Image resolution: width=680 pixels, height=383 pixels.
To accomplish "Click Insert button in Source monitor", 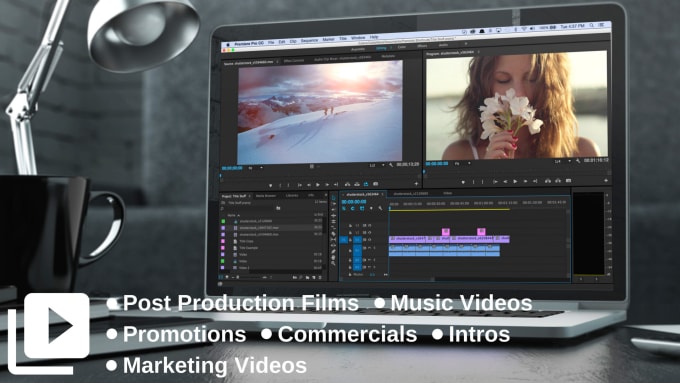I will pos(347,184).
